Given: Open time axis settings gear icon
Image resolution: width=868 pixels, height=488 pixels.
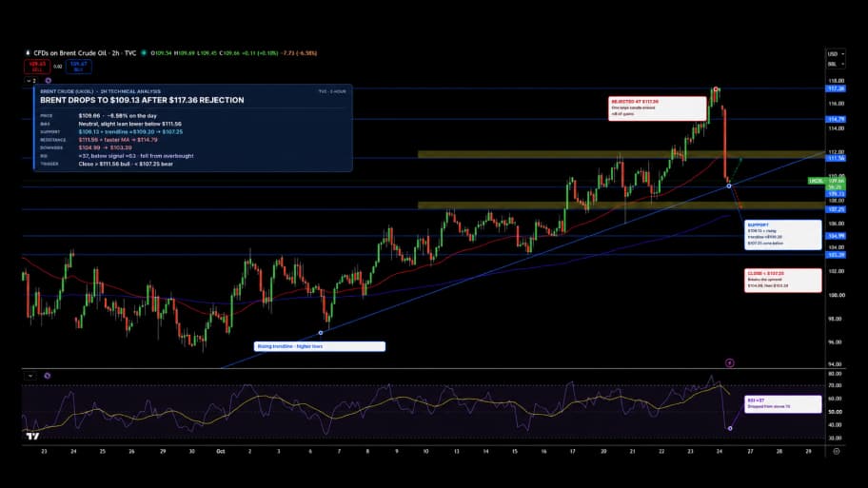Looking at the screenshot, I should (837, 451).
